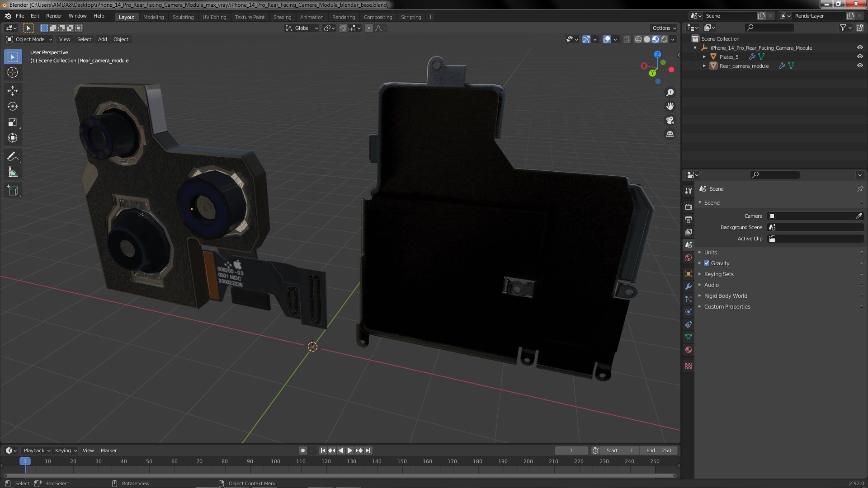Expand the Rigid Body World panel
This screenshot has width=868, height=488.
tap(725, 296)
